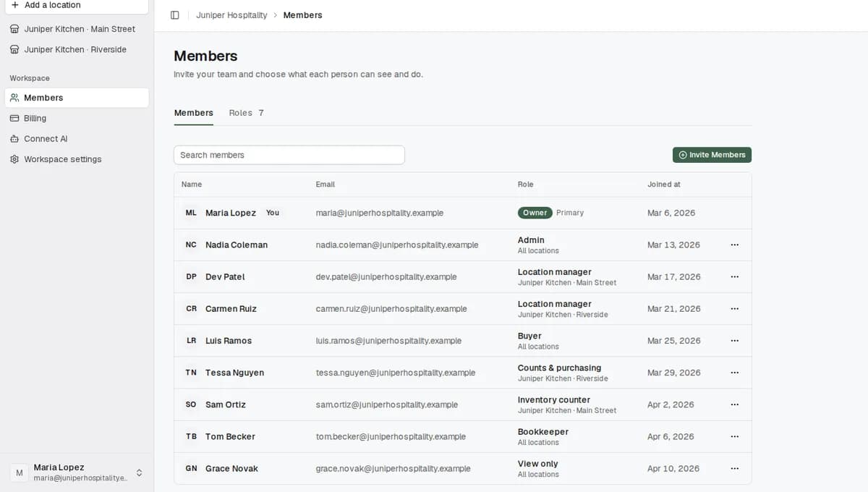Click the Counts & purchasing role text
The image size is (868, 492).
pos(559,368)
